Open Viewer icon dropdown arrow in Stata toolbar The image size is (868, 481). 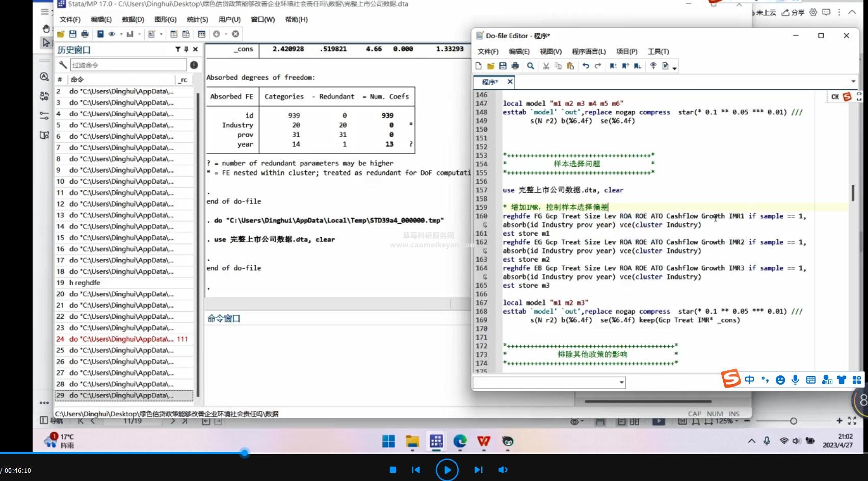121,34
